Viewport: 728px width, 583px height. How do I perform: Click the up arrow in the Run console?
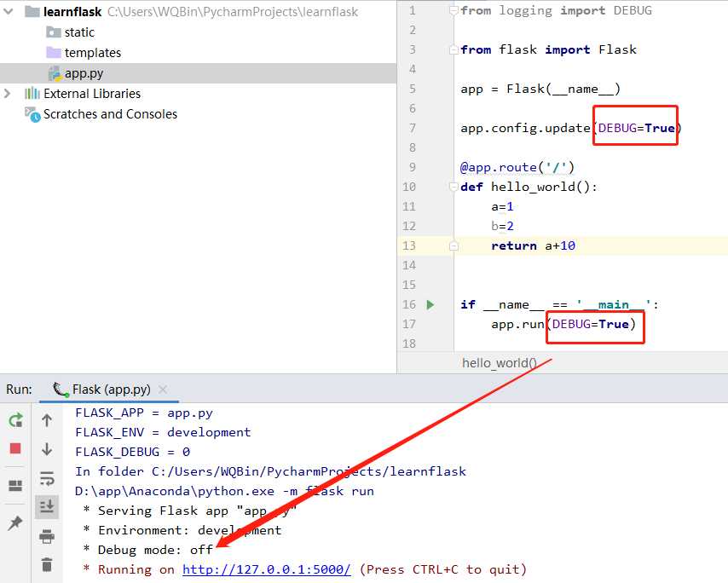click(47, 420)
